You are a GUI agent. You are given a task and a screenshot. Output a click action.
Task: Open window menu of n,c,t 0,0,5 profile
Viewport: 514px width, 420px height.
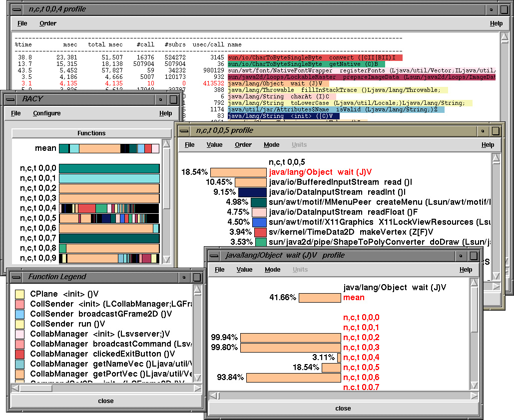(x=184, y=131)
